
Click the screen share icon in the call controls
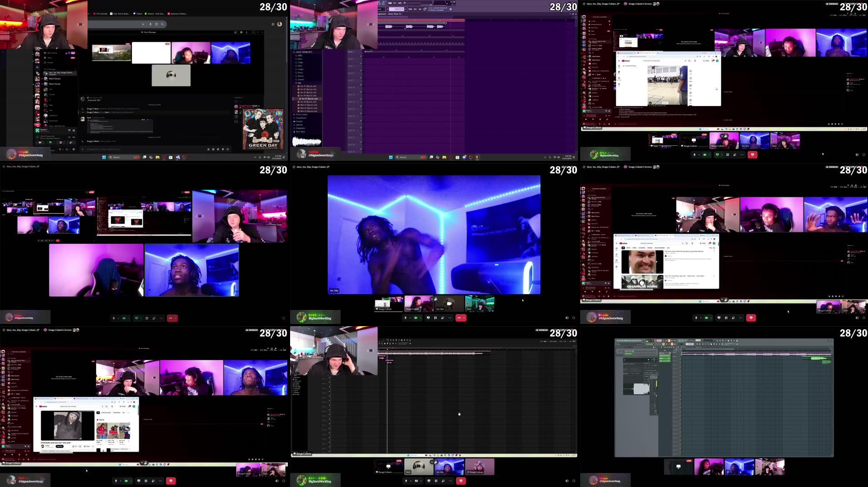[428, 318]
